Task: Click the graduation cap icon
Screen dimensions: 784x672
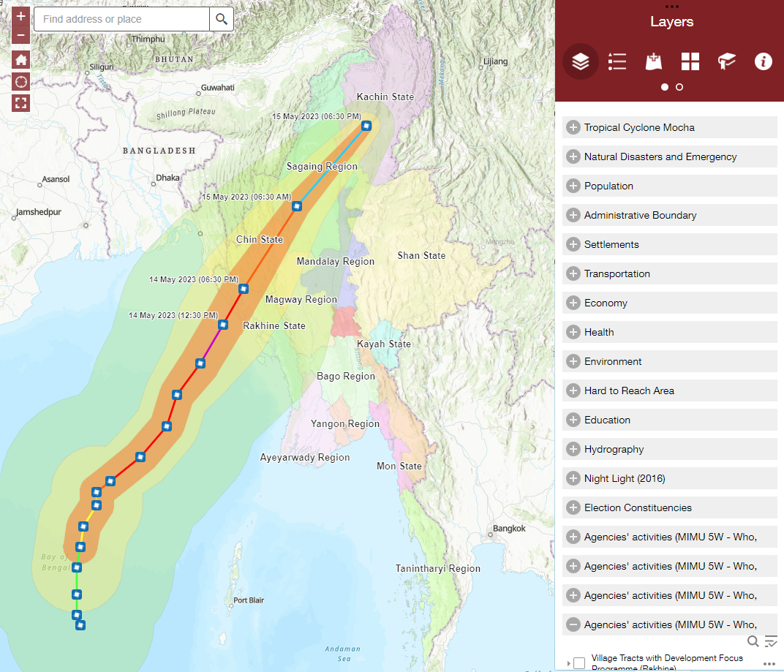Action: [x=727, y=61]
